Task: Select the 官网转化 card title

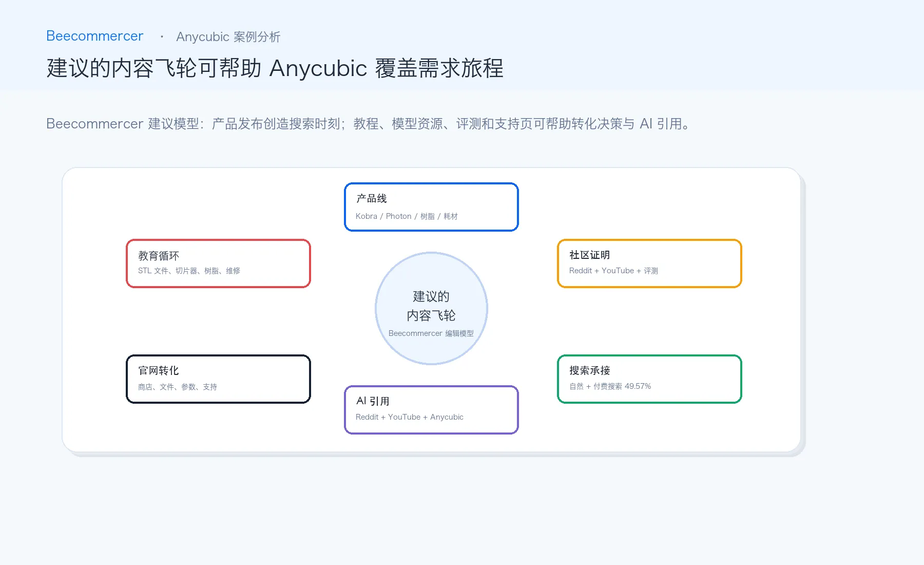Action: pos(158,371)
